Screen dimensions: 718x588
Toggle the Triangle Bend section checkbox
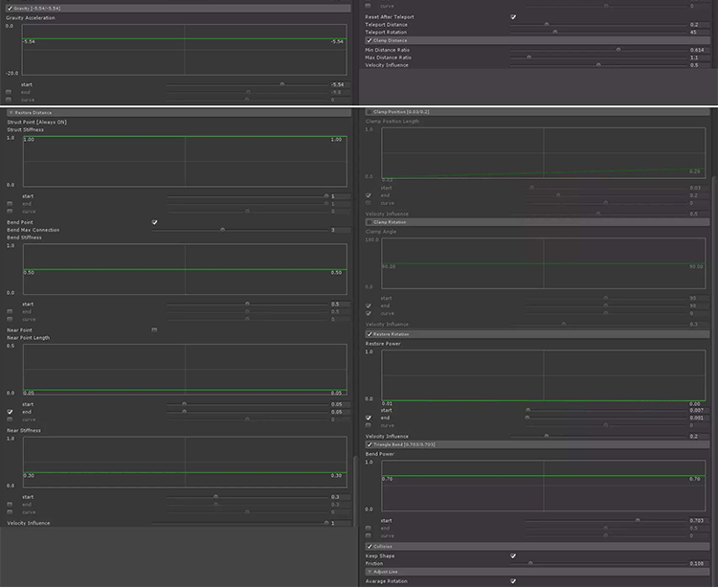(370, 444)
